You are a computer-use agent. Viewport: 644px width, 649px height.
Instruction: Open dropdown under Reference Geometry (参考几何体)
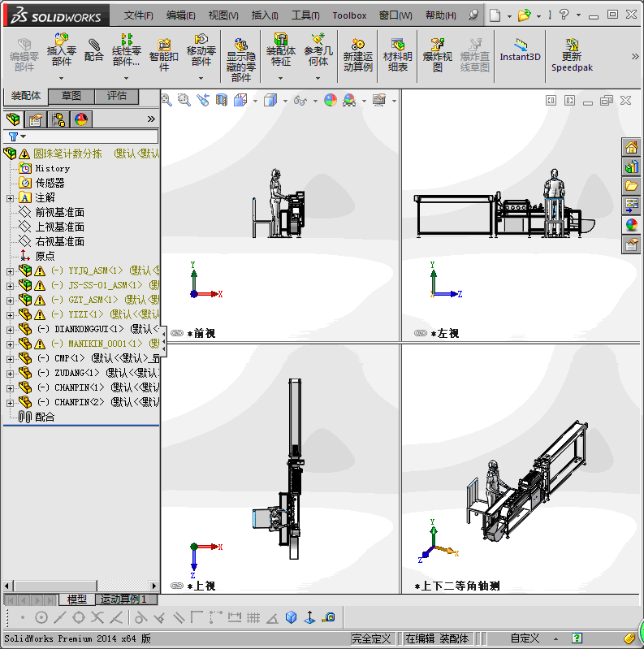tap(318, 78)
